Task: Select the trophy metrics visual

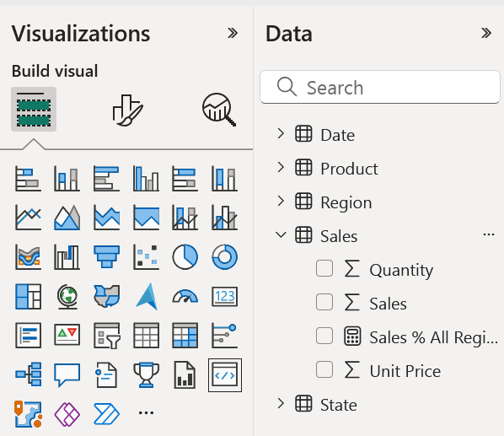Action: click(x=147, y=374)
